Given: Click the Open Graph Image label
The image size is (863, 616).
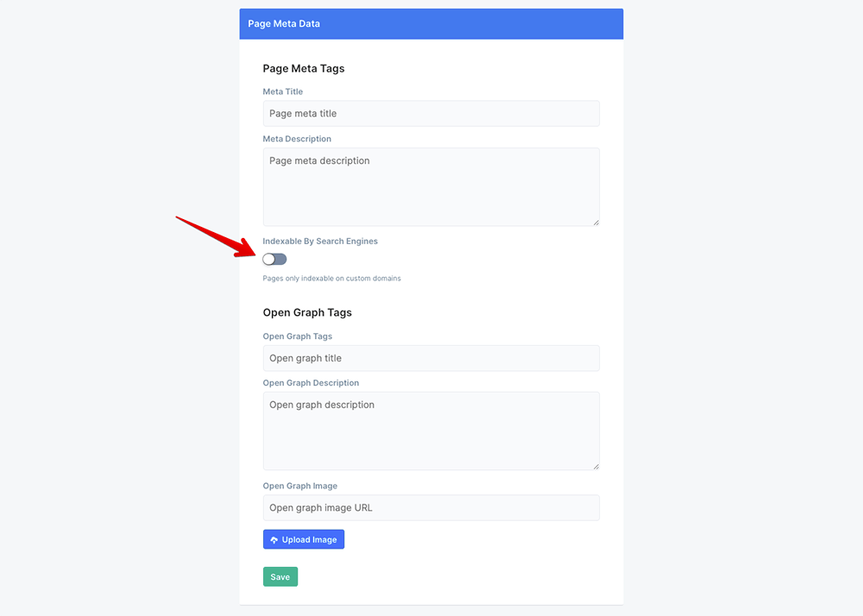Looking at the screenshot, I should pos(299,486).
